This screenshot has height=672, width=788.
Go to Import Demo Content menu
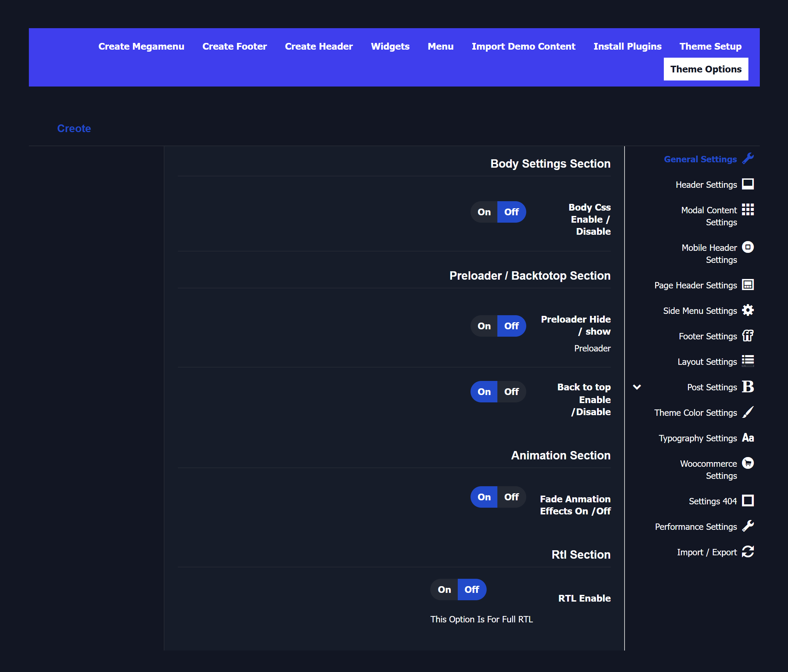(x=523, y=46)
